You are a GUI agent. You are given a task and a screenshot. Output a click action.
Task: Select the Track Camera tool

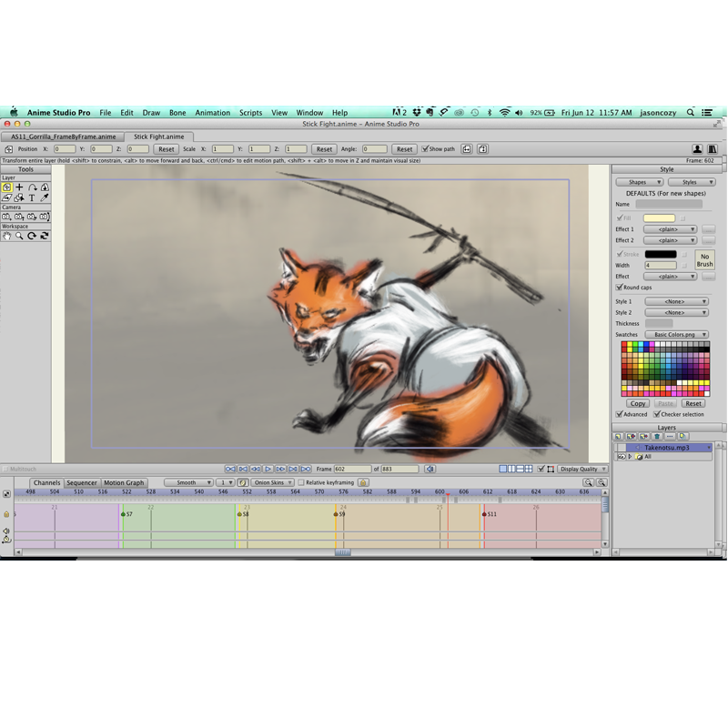pos(6,217)
